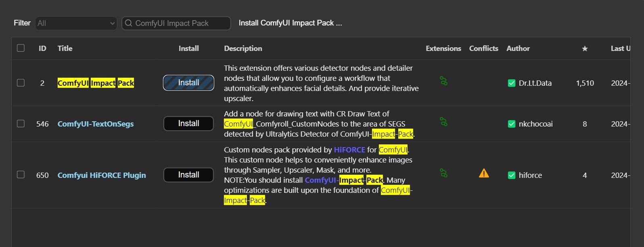Check the ComfyUI-TextOnSegs row checkbox
The image size is (644, 247).
tap(21, 124)
